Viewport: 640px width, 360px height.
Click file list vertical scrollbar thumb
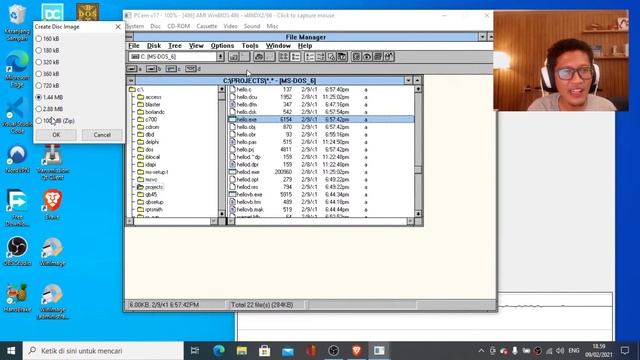point(418,170)
